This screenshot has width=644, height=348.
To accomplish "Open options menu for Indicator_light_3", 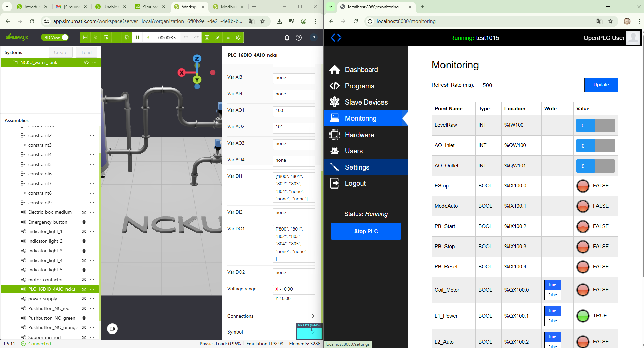I will point(92,251).
